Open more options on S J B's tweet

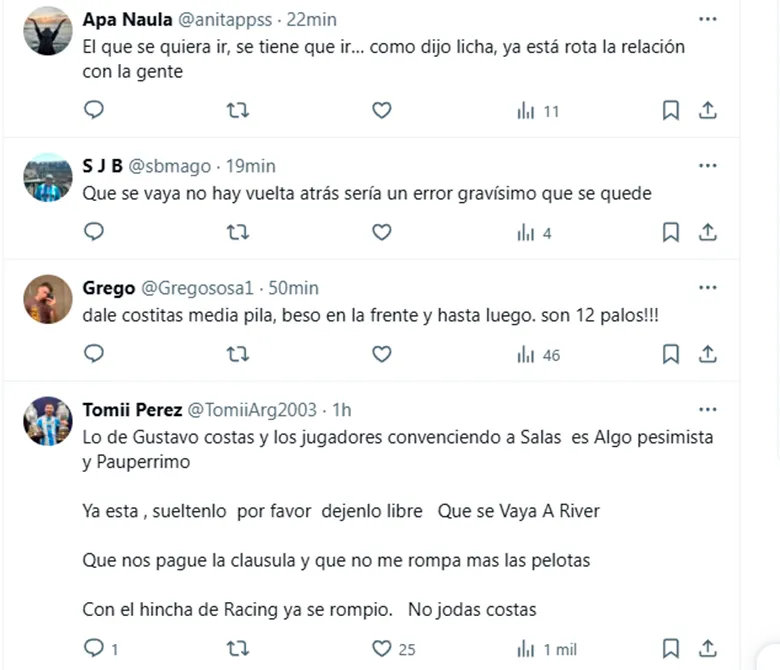[707, 166]
